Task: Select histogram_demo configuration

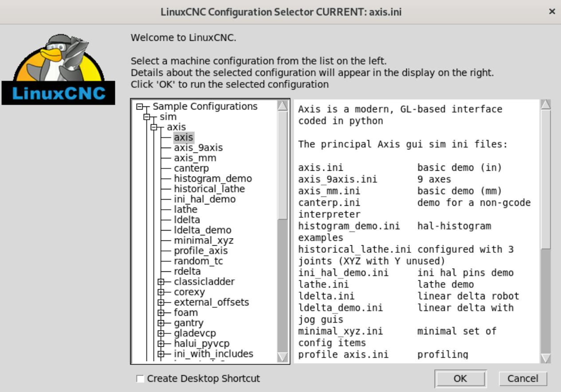Action: pyautogui.click(x=213, y=179)
